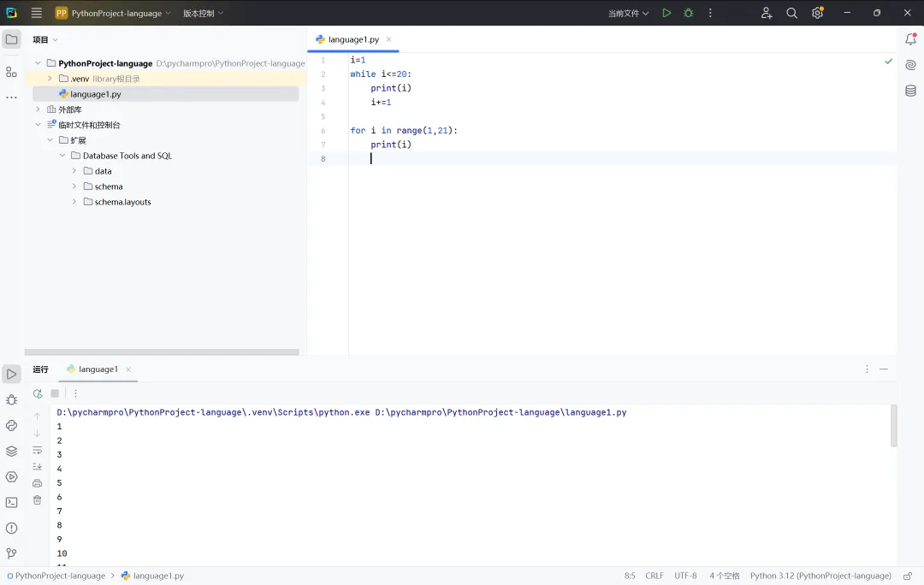Toggle read-only lock in status bar
924x585 pixels.
point(908,576)
